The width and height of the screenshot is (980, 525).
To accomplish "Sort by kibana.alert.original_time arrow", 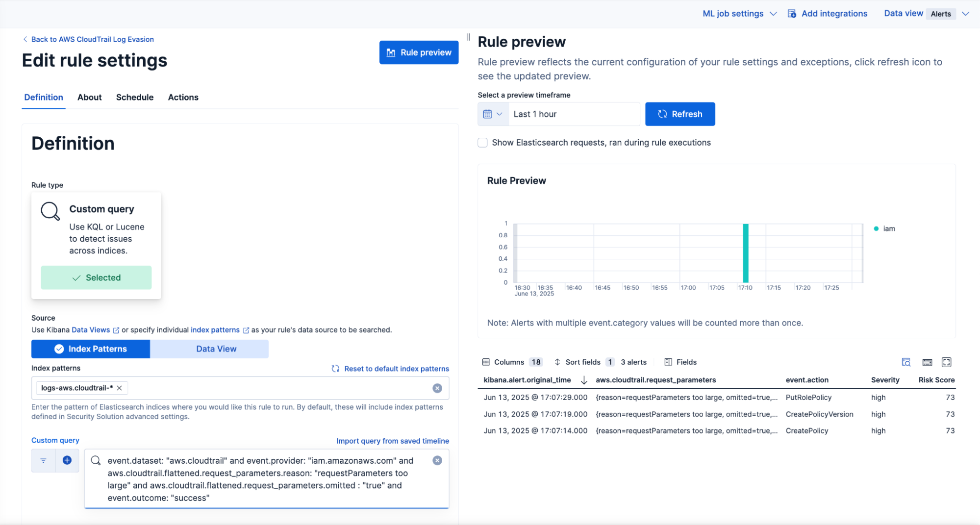I will tap(584, 380).
